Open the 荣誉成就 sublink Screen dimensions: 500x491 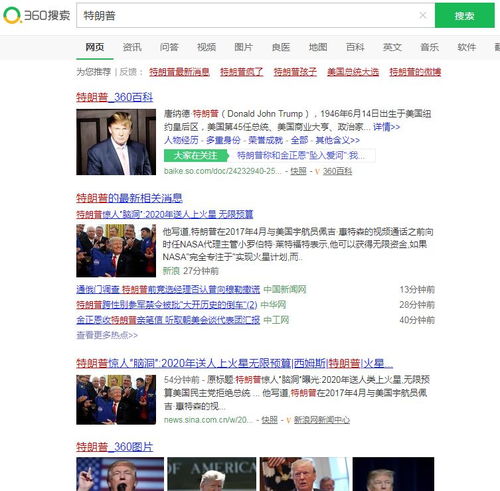265,140
